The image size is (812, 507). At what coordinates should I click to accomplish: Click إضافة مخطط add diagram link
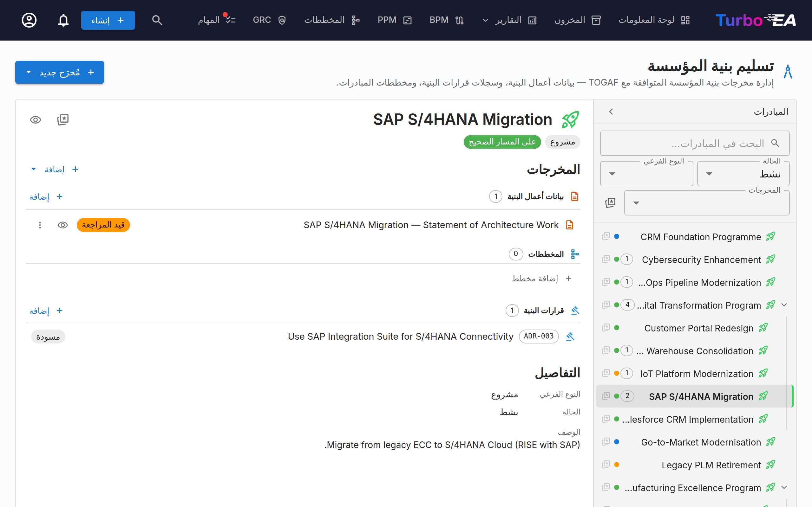pyautogui.click(x=541, y=278)
